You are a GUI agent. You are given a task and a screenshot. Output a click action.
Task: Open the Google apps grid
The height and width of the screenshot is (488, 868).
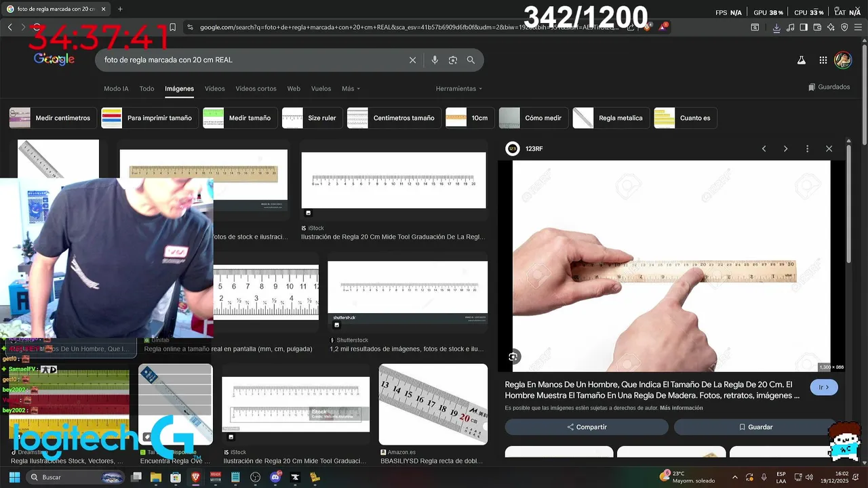click(x=823, y=60)
